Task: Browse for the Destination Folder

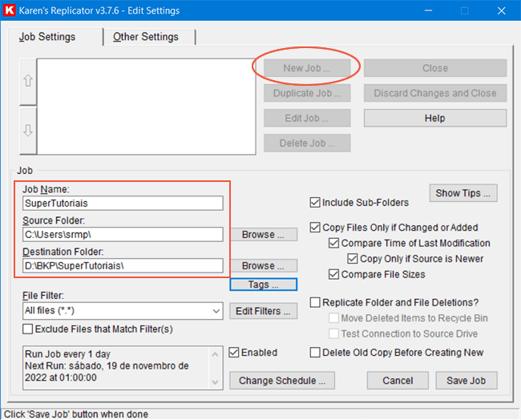Action: point(263,266)
